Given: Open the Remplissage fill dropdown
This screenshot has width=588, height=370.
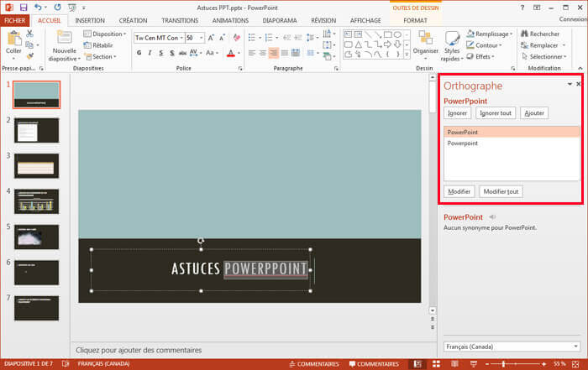Looking at the screenshot, I should pyautogui.click(x=490, y=34).
